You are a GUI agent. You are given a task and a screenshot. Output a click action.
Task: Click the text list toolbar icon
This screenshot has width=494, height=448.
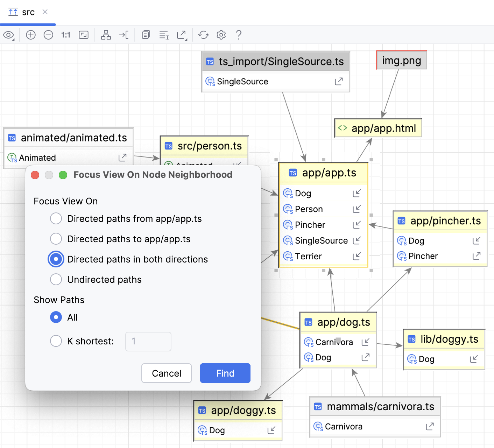164,35
